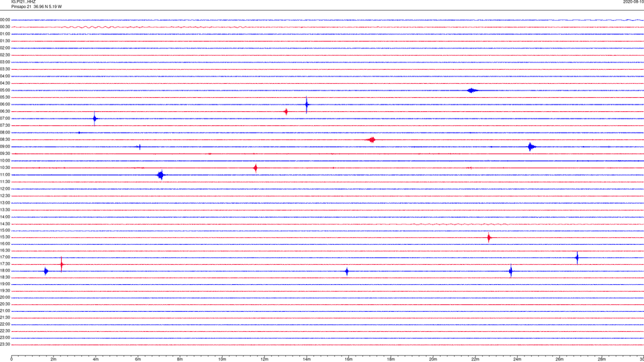The width and height of the screenshot is (644, 362).
Task: Click the 14m axis tick label
Action: (307, 359)
